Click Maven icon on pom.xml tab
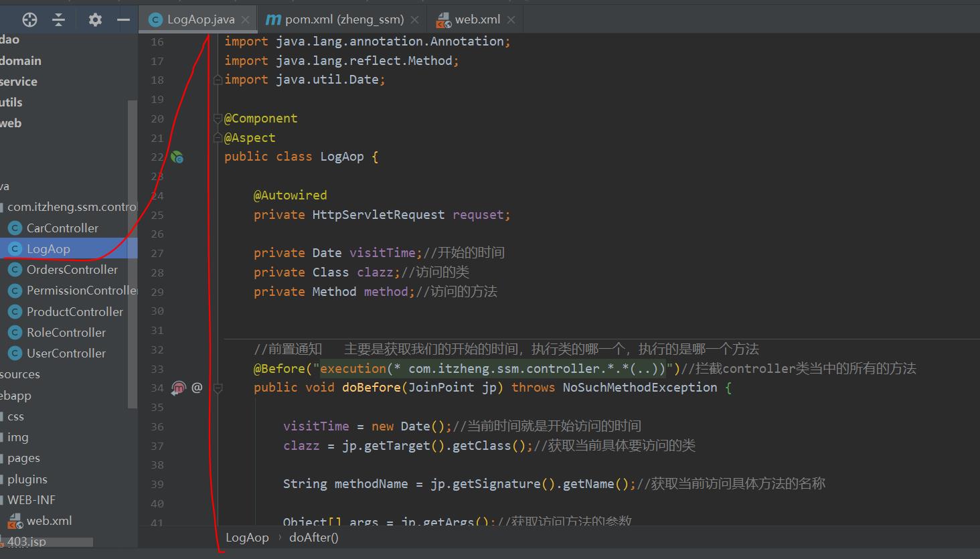The image size is (980, 559). pos(273,20)
